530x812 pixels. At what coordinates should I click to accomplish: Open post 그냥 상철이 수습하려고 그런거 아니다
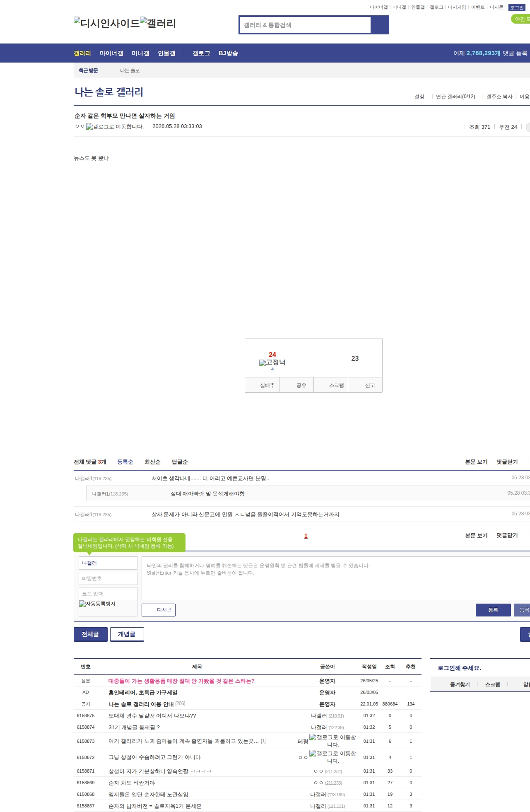coord(154,757)
